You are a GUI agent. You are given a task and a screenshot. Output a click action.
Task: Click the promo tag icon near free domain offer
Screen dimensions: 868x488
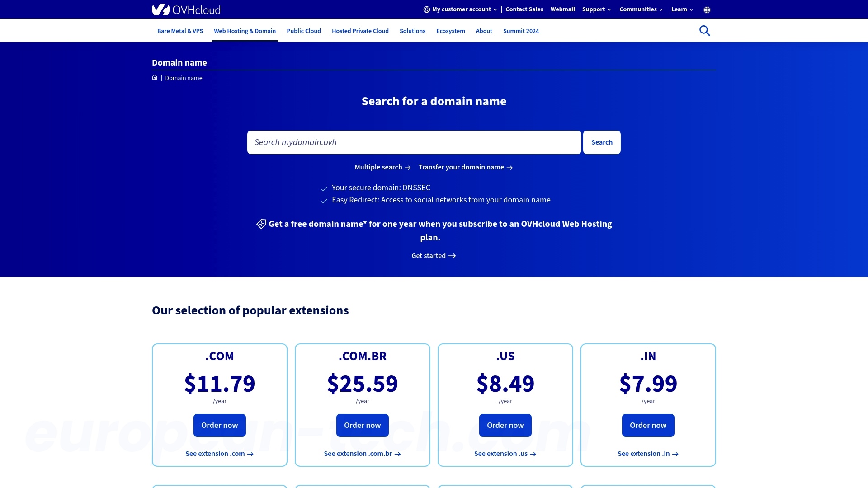pos(261,224)
